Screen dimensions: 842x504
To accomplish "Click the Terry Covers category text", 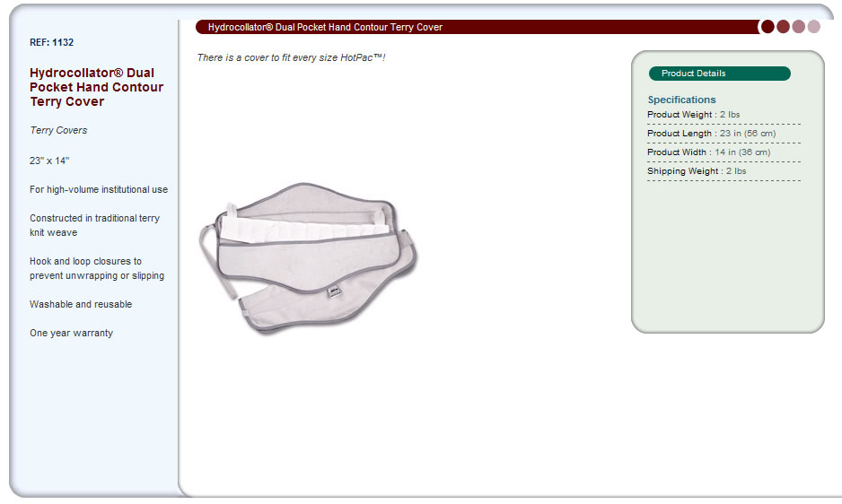I will click(58, 130).
